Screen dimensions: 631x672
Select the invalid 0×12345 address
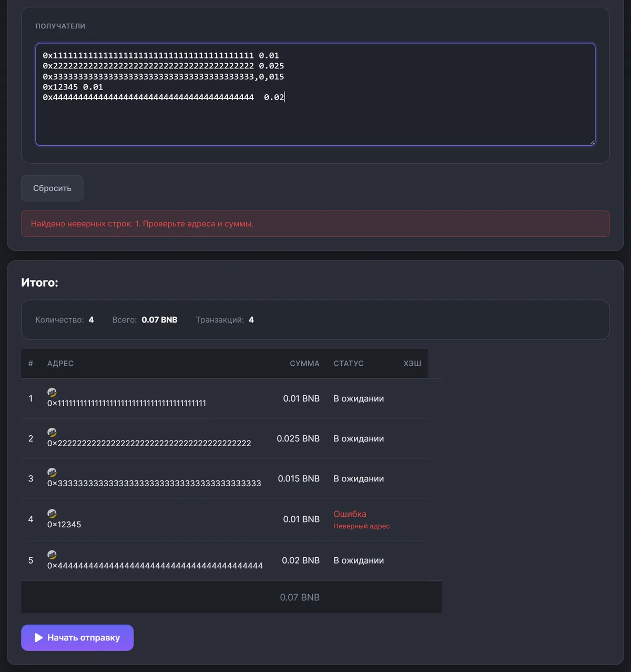coord(64,525)
